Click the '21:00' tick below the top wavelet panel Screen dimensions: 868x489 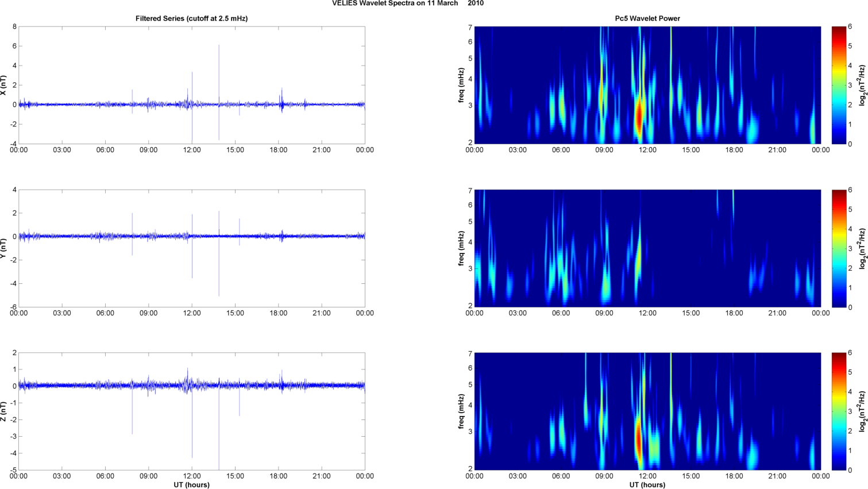coord(777,150)
